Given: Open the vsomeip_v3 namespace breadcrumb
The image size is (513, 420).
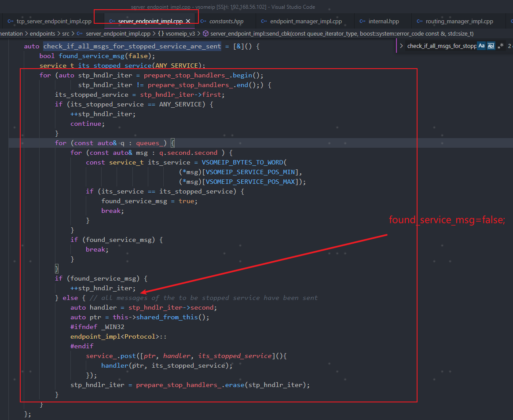Looking at the screenshot, I should coord(180,34).
